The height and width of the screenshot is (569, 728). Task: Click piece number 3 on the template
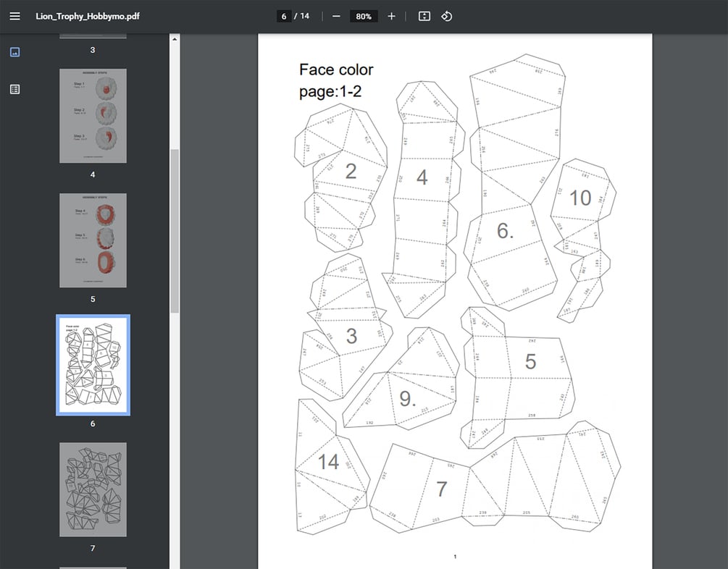tap(351, 336)
